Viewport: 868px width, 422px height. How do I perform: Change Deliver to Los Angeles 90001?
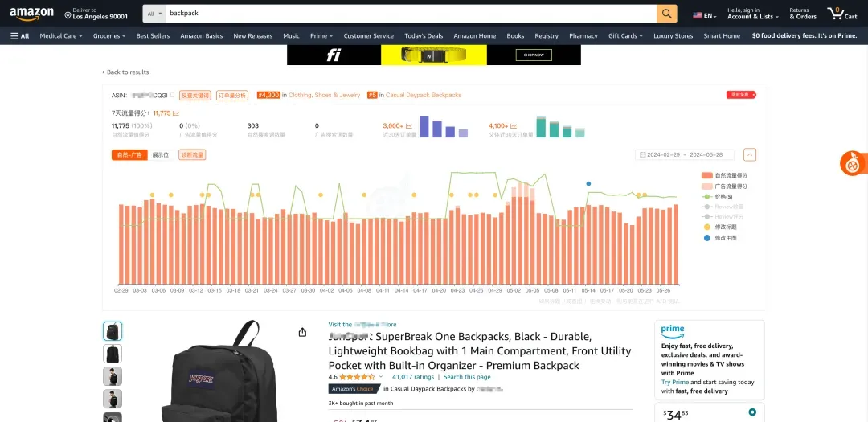96,14
